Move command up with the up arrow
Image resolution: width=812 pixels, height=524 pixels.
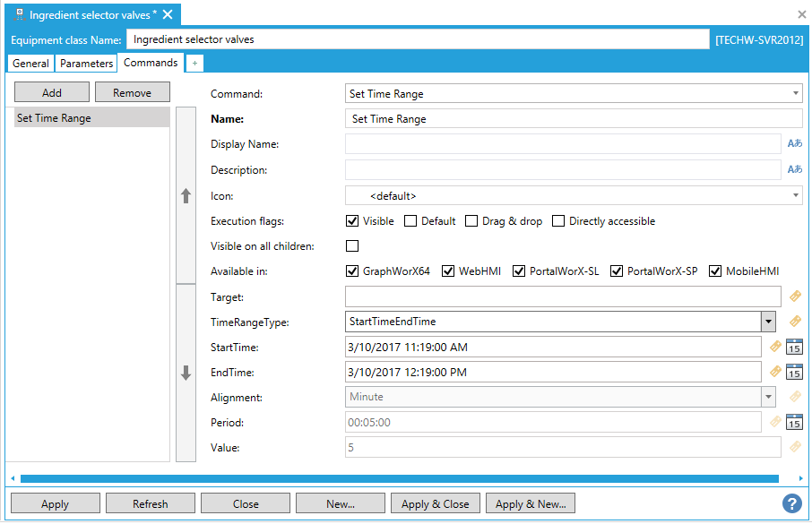pos(186,195)
